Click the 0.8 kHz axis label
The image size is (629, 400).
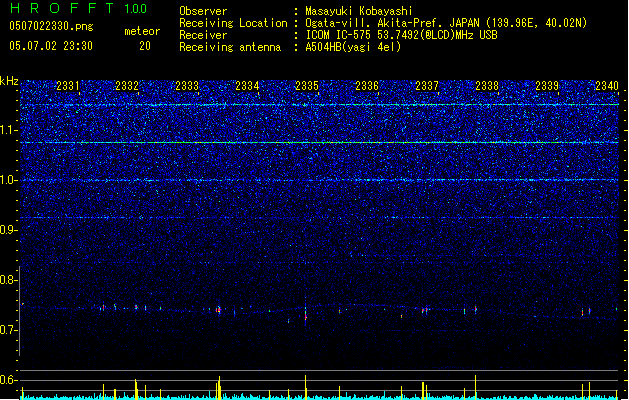(x=9, y=280)
